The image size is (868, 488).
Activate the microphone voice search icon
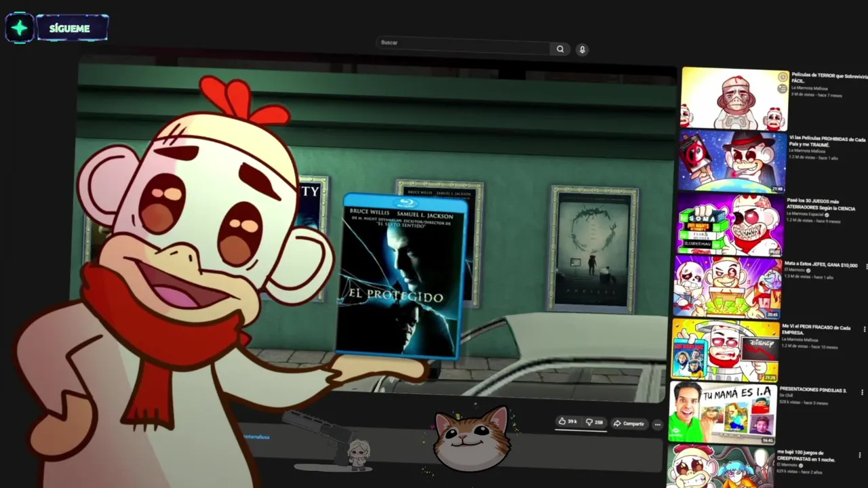point(582,49)
